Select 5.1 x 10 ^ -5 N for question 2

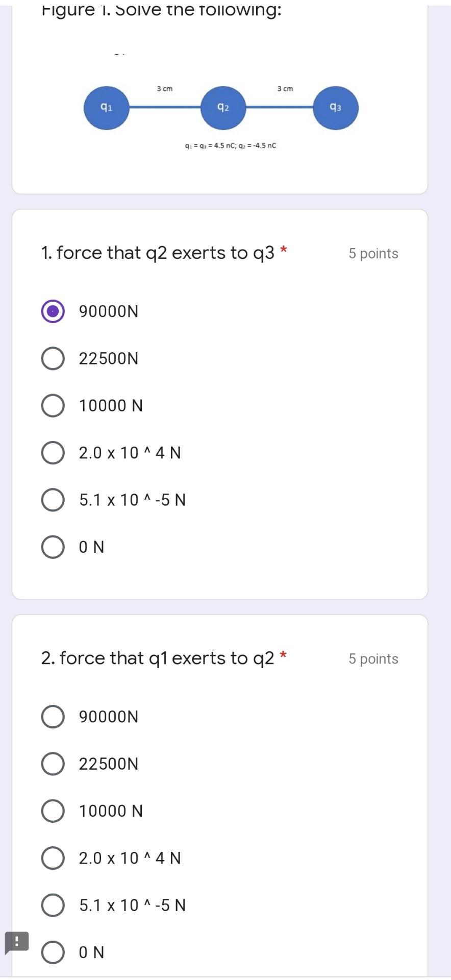pos(52,905)
